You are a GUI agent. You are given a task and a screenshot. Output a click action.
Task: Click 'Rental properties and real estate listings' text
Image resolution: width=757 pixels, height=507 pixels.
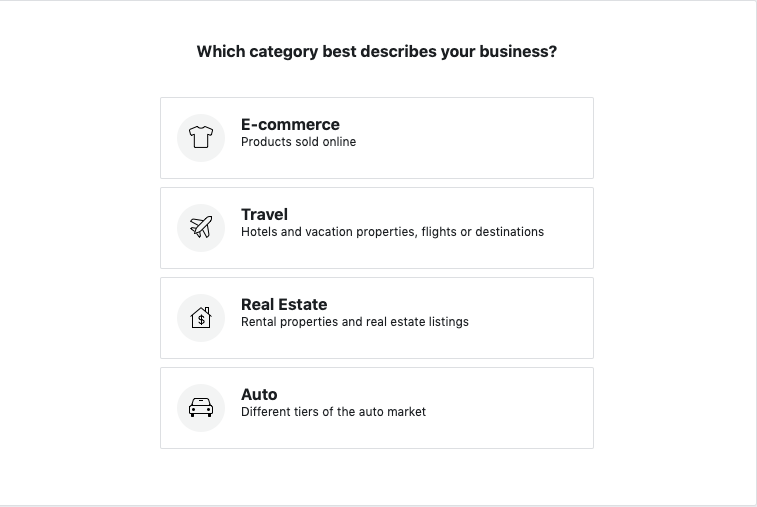[x=354, y=322]
